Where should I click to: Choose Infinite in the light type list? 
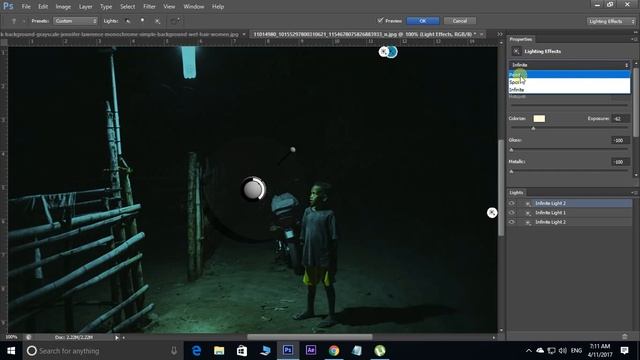tap(569, 89)
